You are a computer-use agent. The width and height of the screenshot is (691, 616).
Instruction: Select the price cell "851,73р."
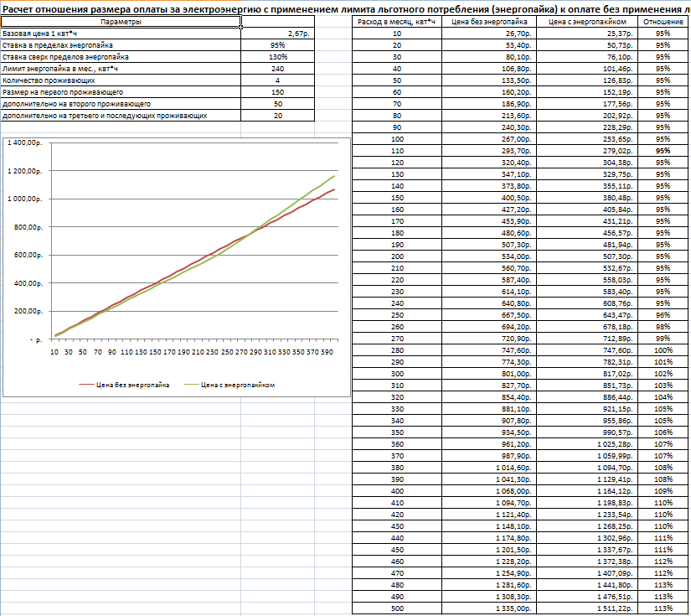[587, 386]
